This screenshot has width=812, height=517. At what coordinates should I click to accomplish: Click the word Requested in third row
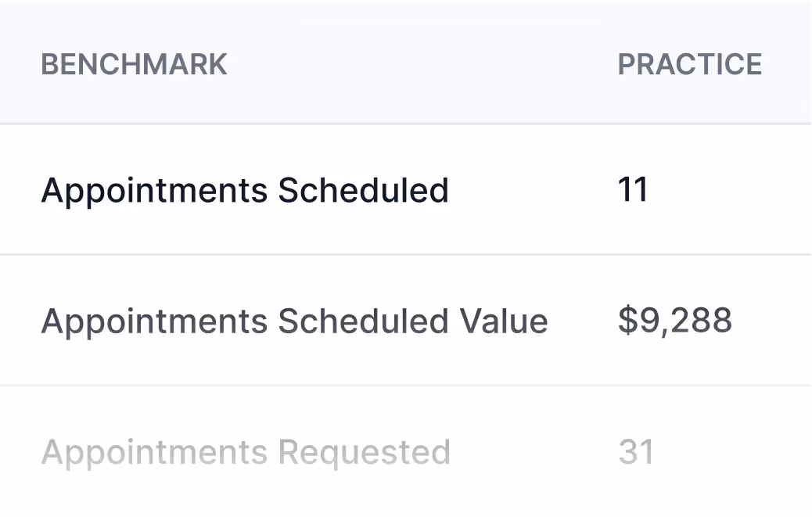coord(364,452)
